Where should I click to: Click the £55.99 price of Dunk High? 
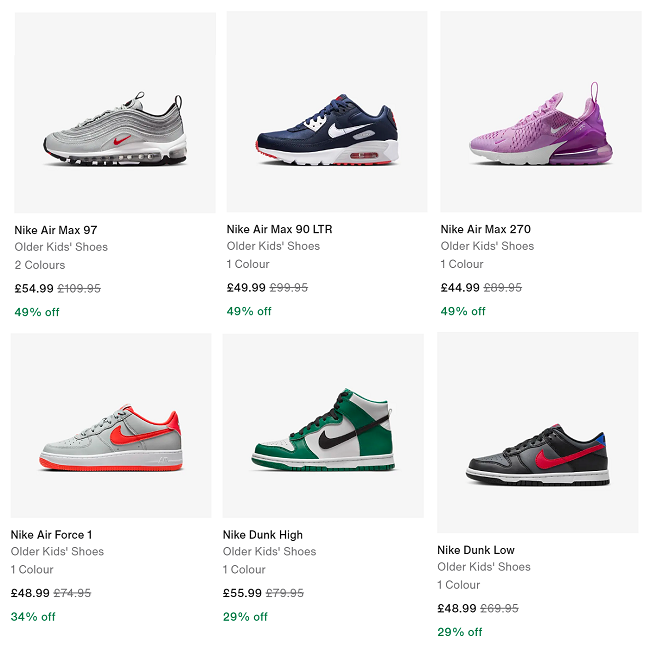click(242, 593)
